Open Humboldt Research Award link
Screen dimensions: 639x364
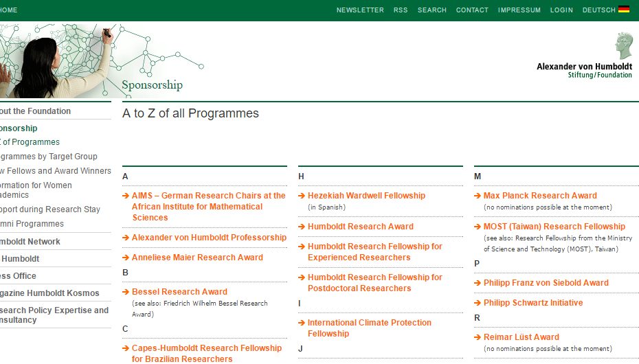(360, 227)
